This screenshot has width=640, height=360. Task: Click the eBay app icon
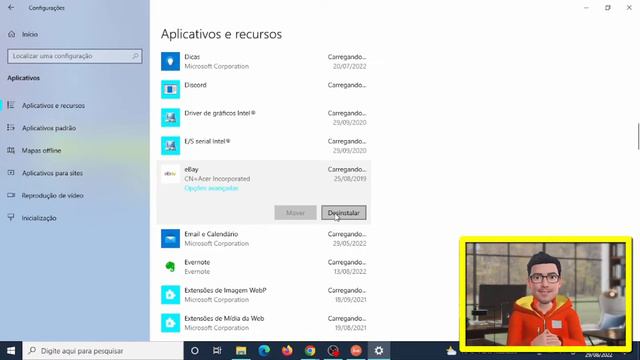click(x=170, y=174)
